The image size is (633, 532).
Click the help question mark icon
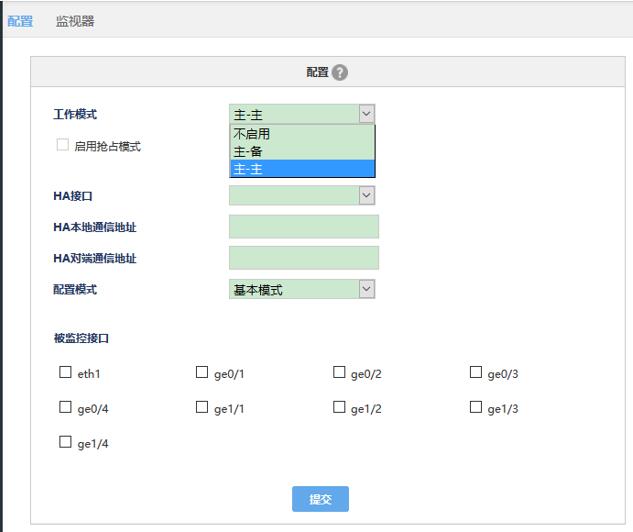(340, 73)
